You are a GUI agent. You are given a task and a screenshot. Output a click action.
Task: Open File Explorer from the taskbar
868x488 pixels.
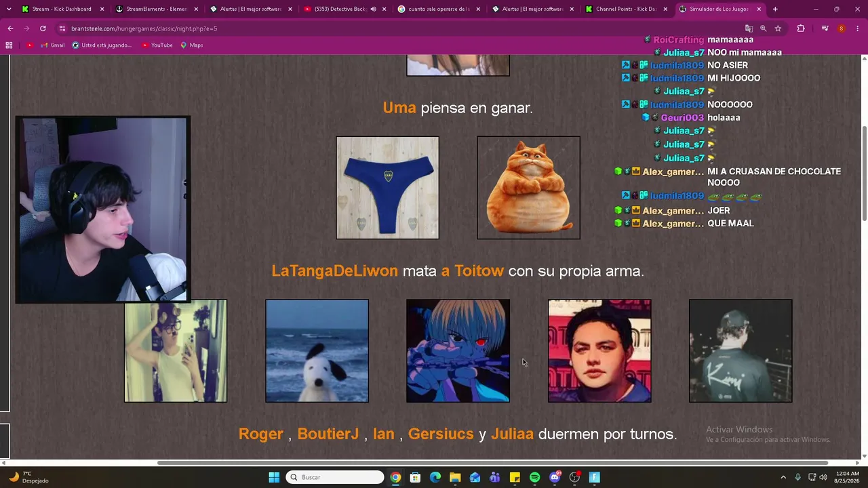click(455, 477)
